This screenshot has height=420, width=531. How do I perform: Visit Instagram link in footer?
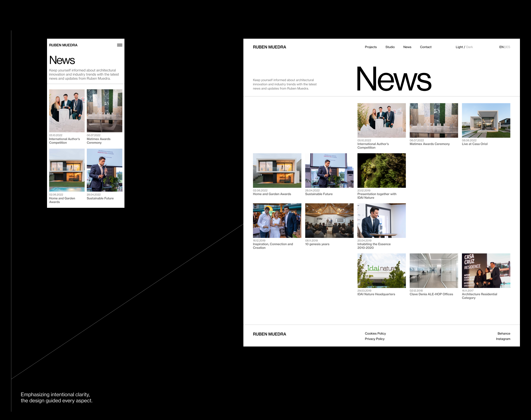coord(503,339)
